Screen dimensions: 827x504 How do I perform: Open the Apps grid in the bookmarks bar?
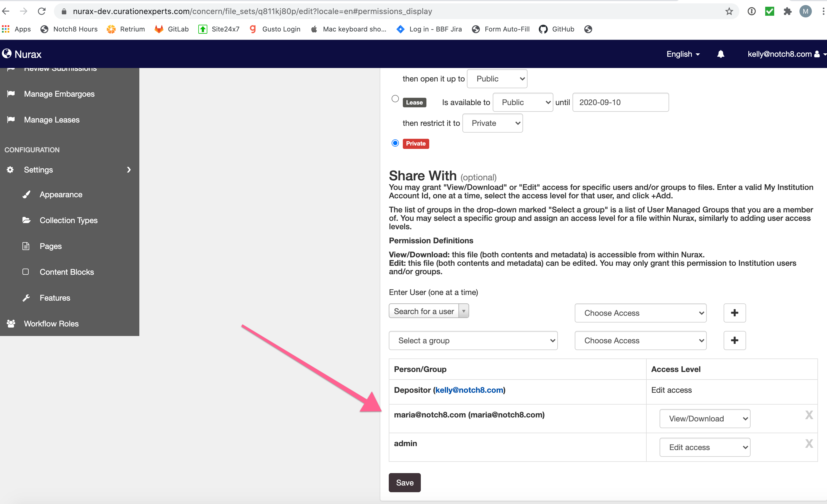(x=17, y=29)
